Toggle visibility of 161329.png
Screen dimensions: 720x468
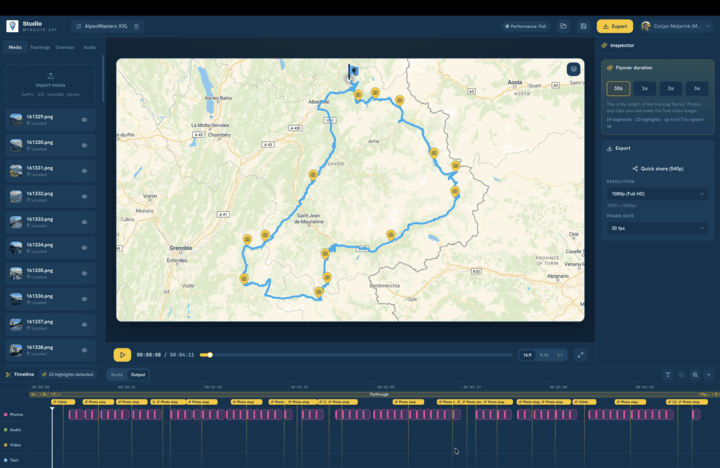coord(84,120)
